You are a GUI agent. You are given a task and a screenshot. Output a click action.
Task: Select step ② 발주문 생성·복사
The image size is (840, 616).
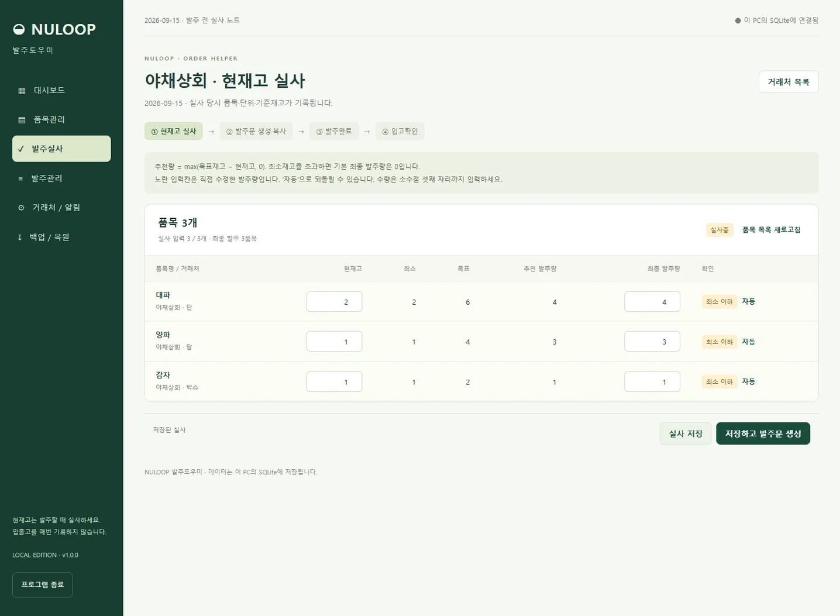pyautogui.click(x=256, y=131)
